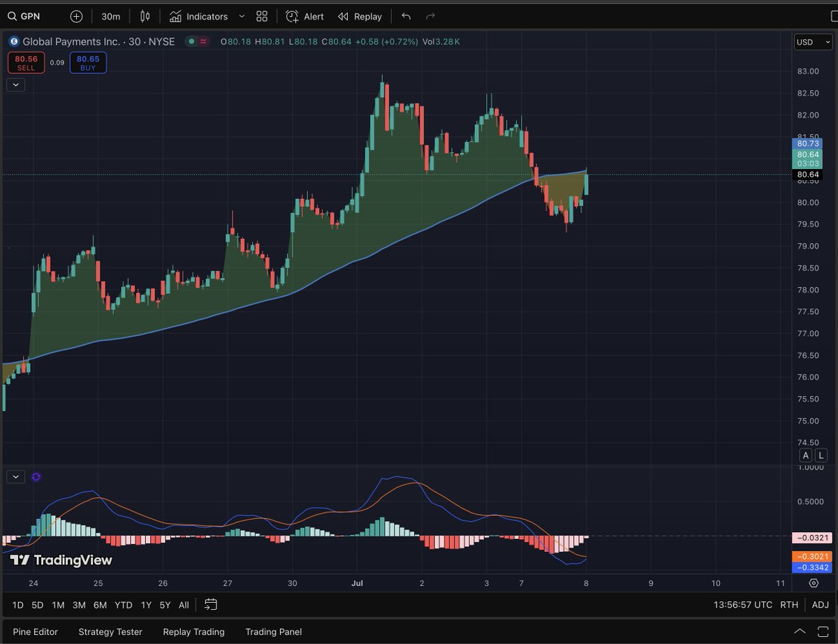Image resolution: width=838 pixels, height=644 pixels.
Task: Click the Vol 3.28K readout
Action: pyautogui.click(x=441, y=42)
